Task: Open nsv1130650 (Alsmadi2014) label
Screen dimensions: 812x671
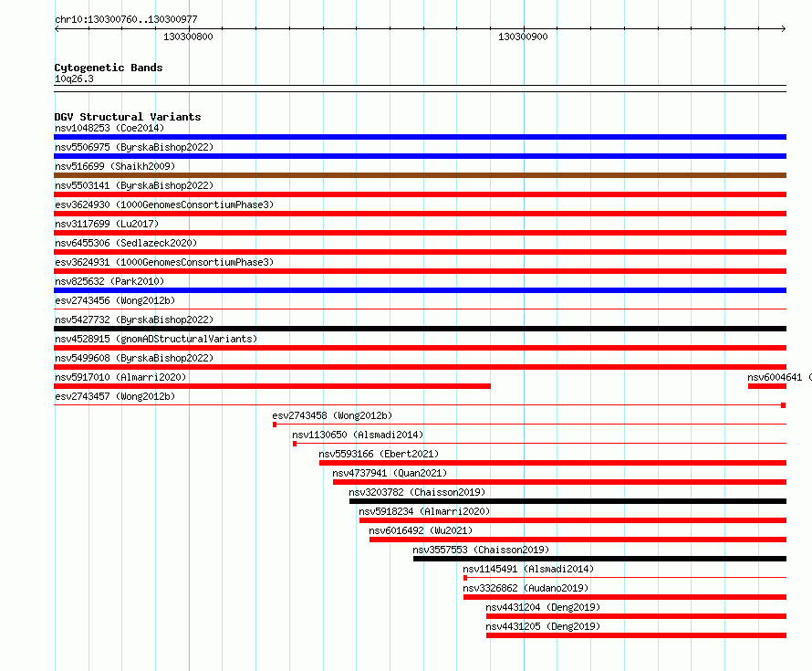Action: [358, 435]
